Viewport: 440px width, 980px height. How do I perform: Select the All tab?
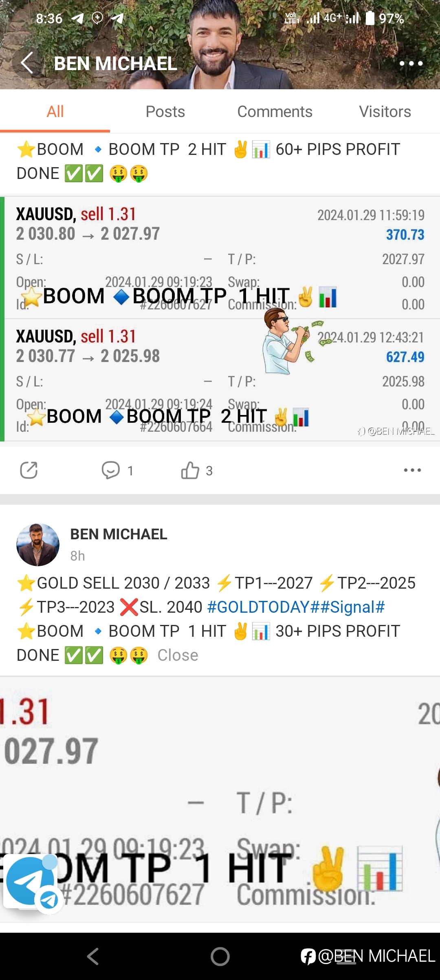pyautogui.click(x=55, y=112)
